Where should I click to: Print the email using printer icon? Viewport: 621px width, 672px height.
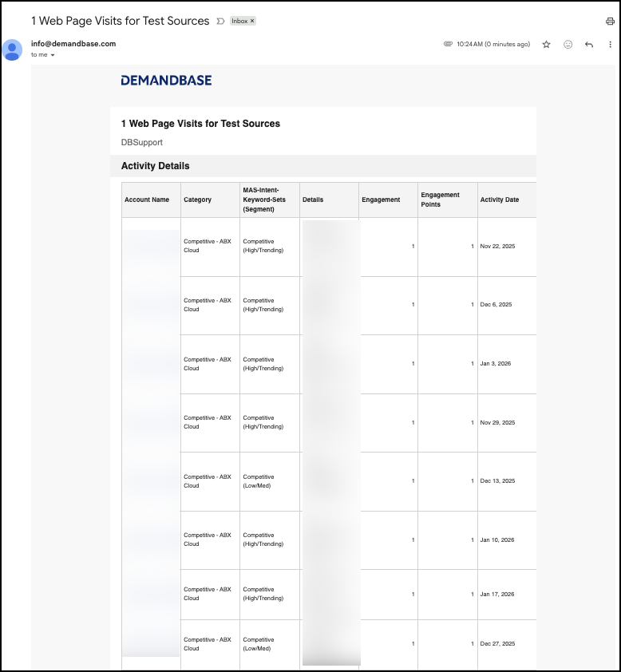click(610, 22)
